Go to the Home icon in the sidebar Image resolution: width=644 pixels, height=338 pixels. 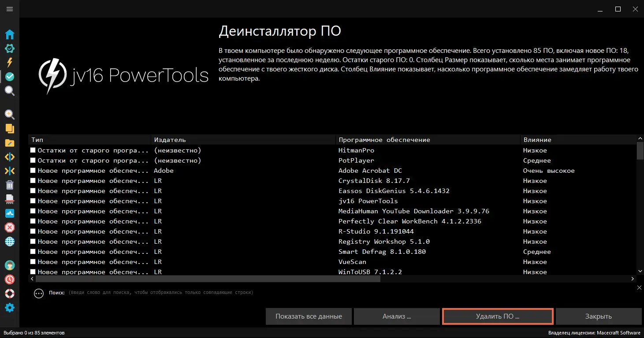[x=10, y=35]
